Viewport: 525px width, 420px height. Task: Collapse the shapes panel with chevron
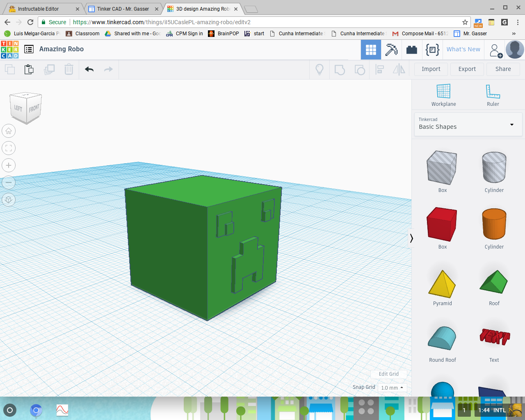click(x=411, y=238)
